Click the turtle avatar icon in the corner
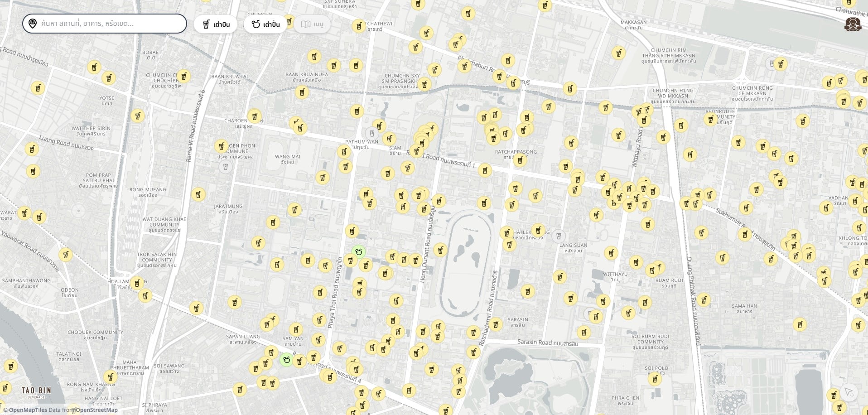 click(x=853, y=24)
